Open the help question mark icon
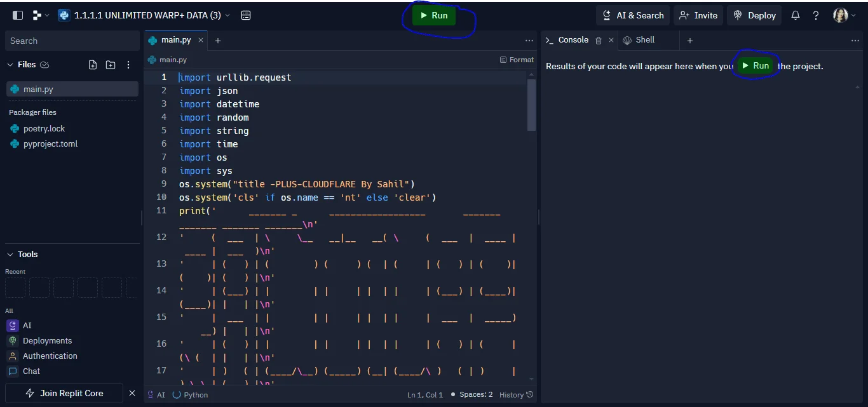This screenshot has width=868, height=407. pos(816,15)
